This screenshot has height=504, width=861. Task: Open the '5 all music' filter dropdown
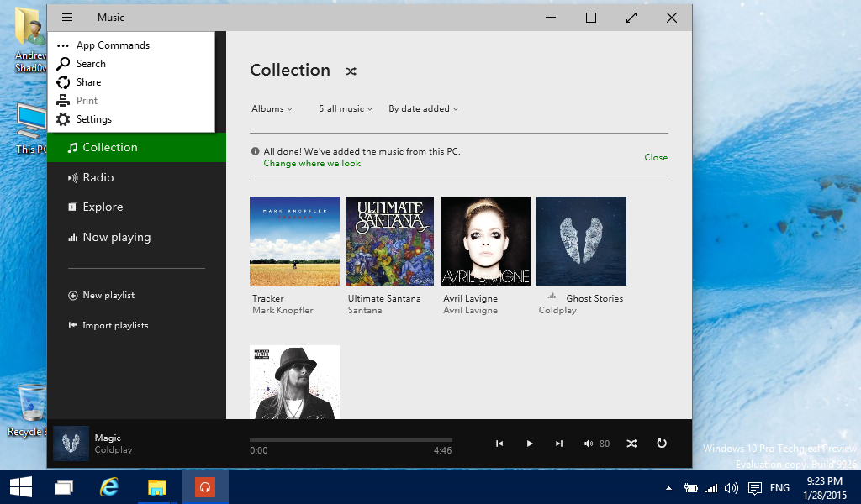[346, 108]
